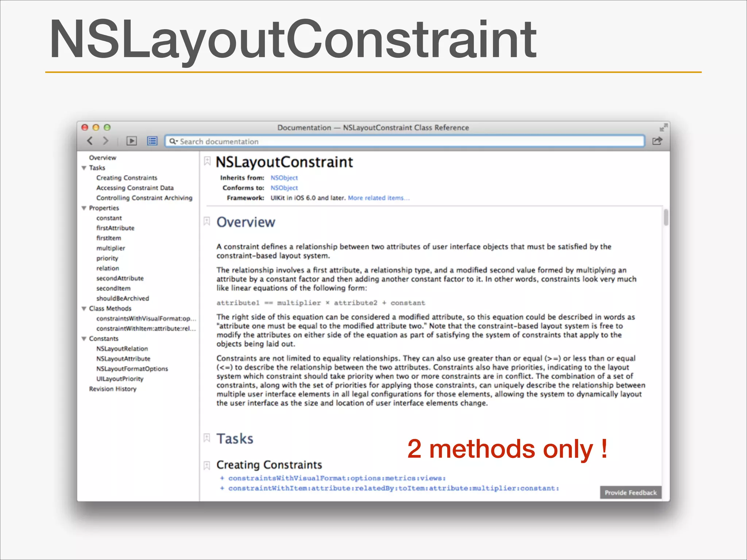Select relation in the sidebar

[x=108, y=268]
